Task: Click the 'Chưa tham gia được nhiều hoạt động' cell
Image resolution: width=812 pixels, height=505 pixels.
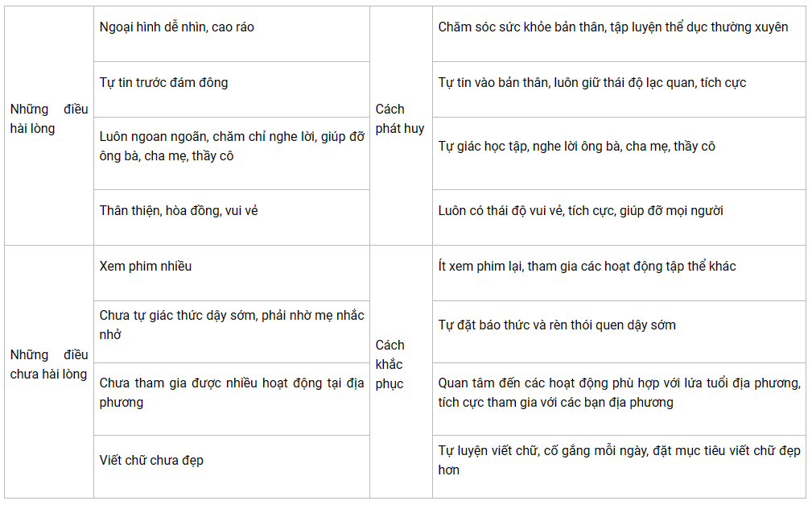Action: (232, 399)
